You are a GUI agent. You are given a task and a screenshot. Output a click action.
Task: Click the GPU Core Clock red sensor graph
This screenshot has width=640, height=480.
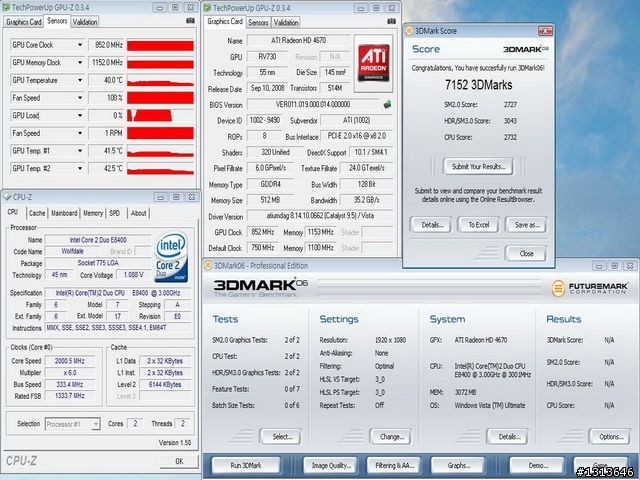[x=160, y=45]
